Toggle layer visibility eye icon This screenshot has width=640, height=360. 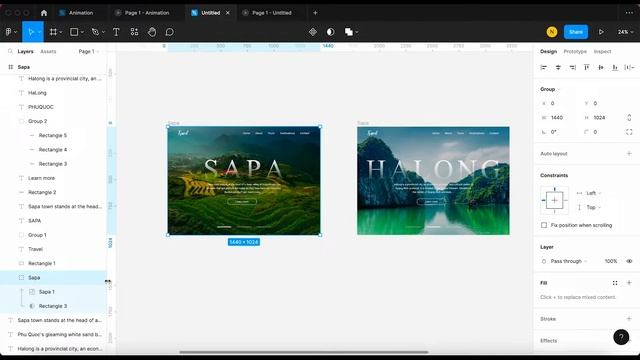pos(629,261)
